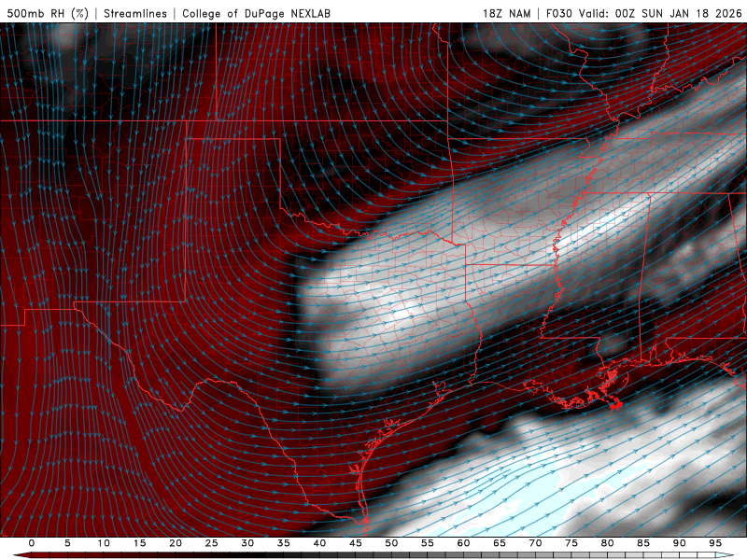Screen dimensions: 747x560
Task: Click the "65" colorbar label
Action: 500,543
